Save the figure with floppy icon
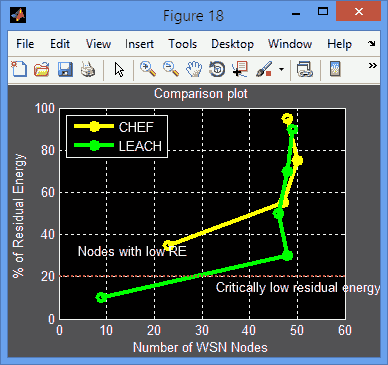The height and width of the screenshot is (365, 388). pyautogui.click(x=65, y=70)
